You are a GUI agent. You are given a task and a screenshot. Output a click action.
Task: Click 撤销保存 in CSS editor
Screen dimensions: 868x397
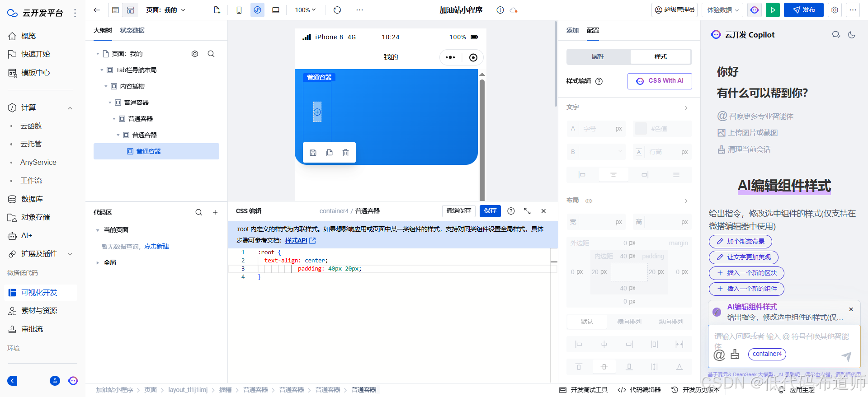(458, 211)
